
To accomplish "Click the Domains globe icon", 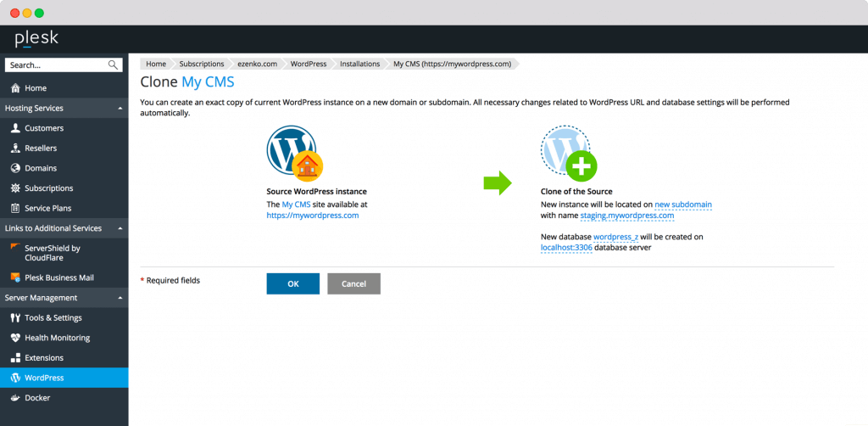I will (x=15, y=168).
